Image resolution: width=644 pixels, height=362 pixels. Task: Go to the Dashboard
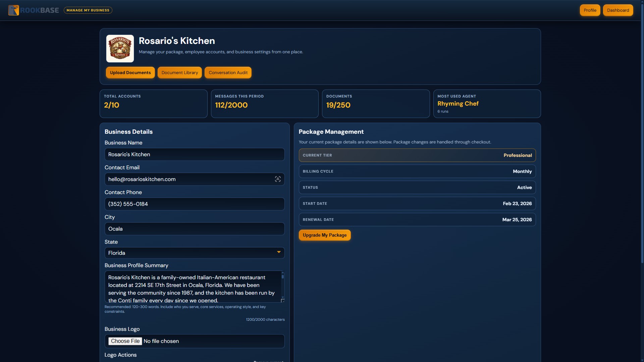[x=618, y=10]
